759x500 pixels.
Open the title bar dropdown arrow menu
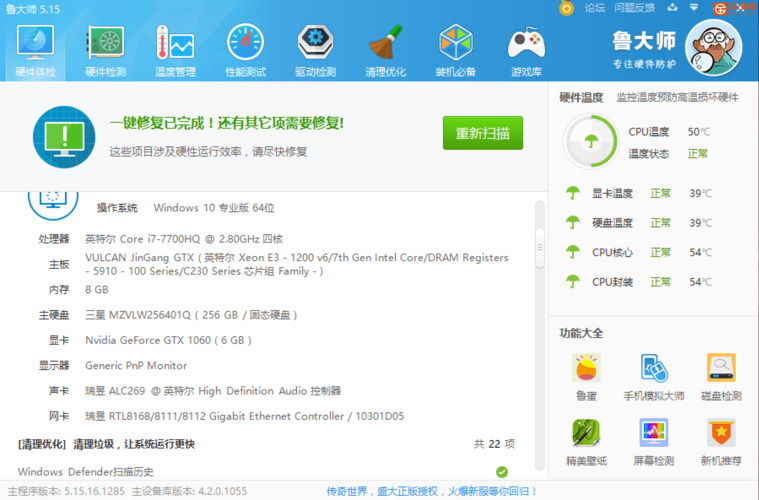pyautogui.click(x=694, y=7)
